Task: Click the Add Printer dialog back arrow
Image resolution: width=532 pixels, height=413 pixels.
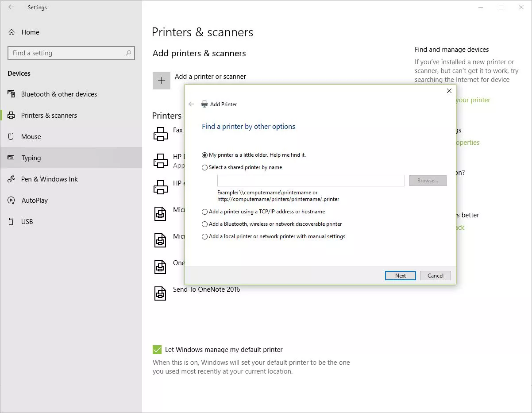Action: (191, 104)
